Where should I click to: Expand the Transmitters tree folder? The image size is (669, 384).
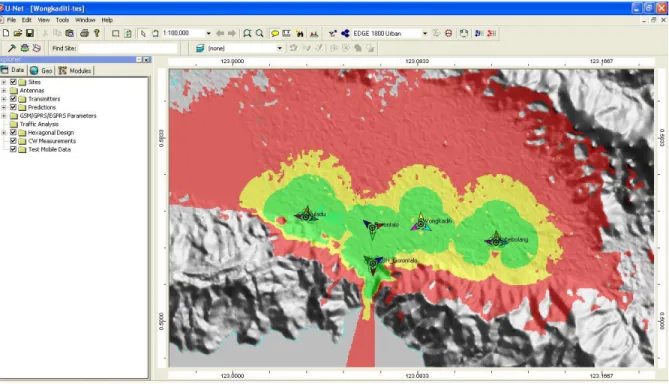[x=4, y=99]
